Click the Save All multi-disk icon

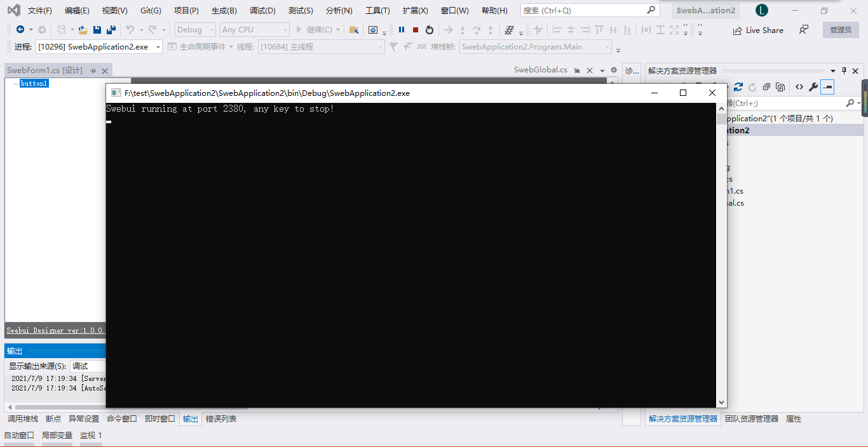[x=111, y=30]
